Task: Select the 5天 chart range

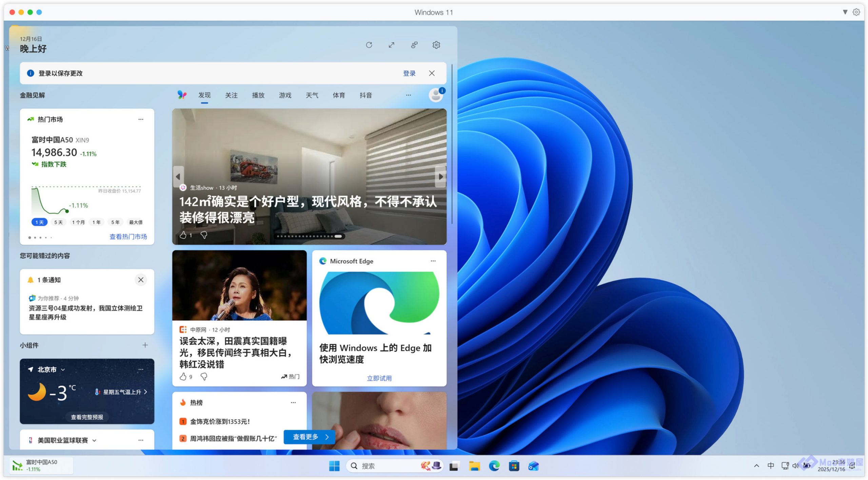Action: click(x=58, y=222)
